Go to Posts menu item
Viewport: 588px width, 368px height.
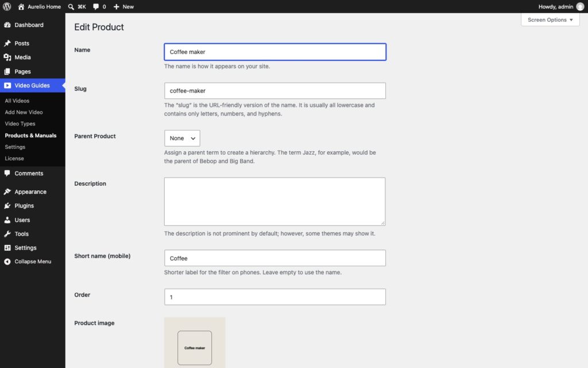click(x=33, y=43)
